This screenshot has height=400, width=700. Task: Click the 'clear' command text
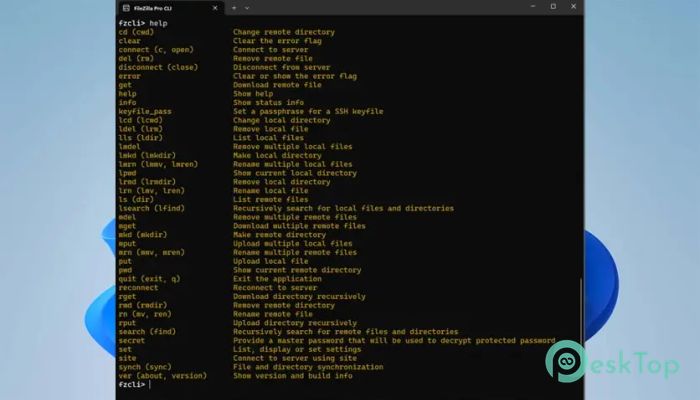(129, 41)
